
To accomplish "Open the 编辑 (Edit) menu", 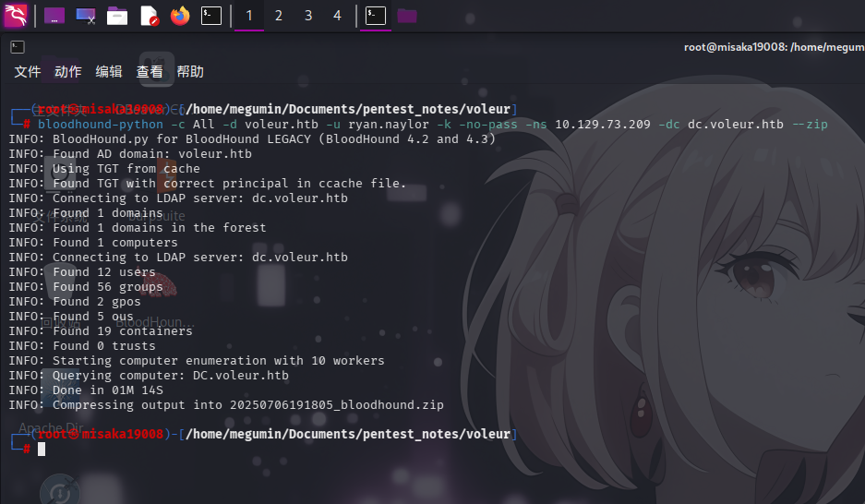I will [109, 72].
